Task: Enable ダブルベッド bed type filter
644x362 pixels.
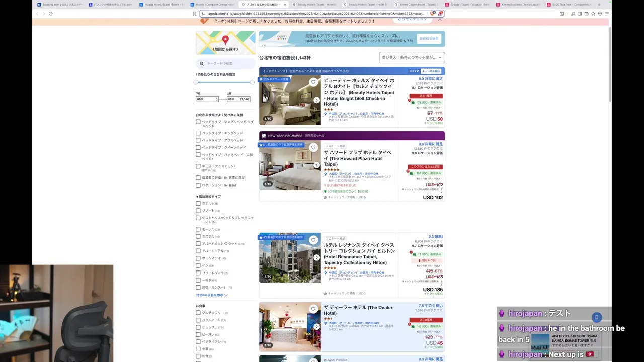Action: [198, 140]
